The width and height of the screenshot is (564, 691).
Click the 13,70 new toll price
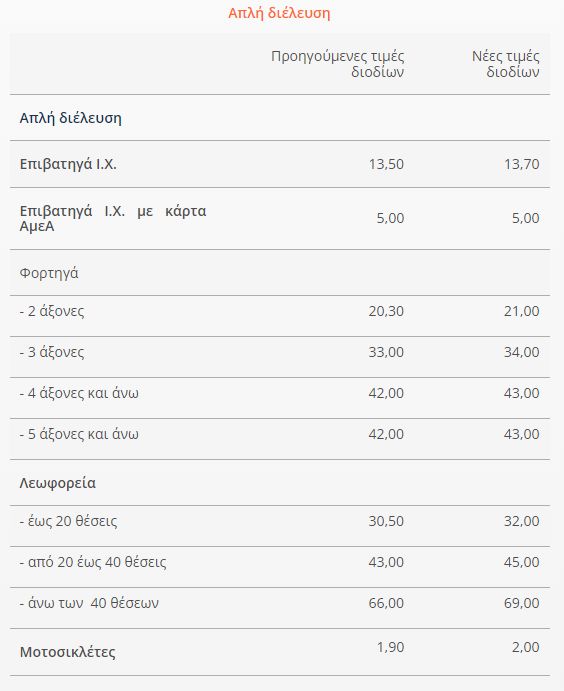pyautogui.click(x=522, y=164)
